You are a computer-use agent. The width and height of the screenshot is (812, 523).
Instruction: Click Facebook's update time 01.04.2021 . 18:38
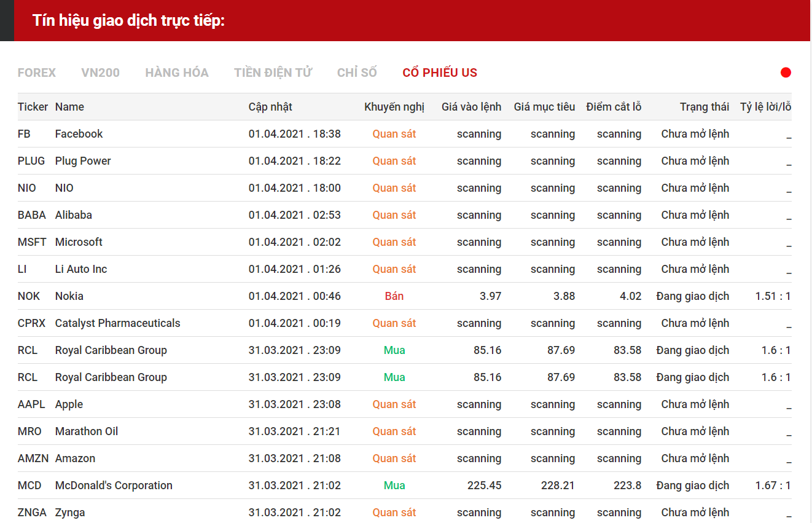point(295,134)
